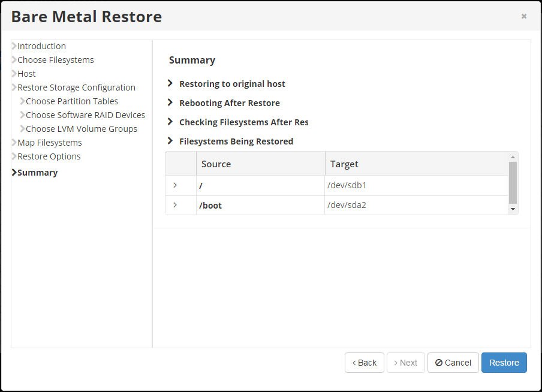
Task: Jump to Choose LVM Volume Groups
Action: tap(82, 129)
